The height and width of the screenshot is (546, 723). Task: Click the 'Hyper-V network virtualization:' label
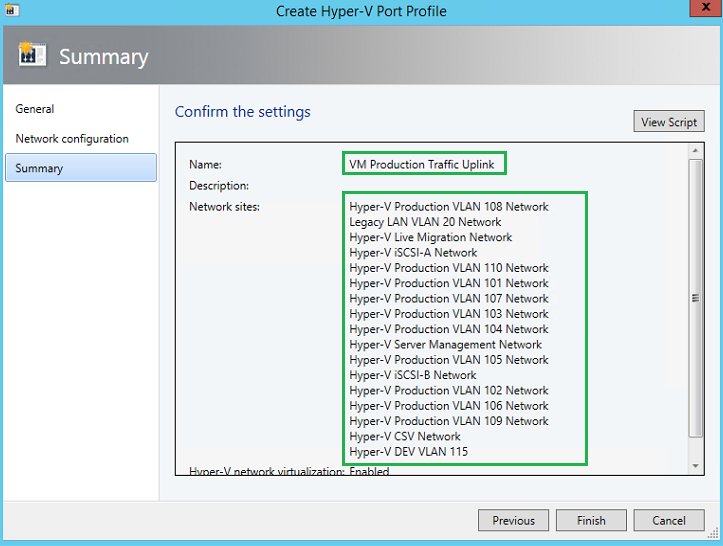click(267, 471)
